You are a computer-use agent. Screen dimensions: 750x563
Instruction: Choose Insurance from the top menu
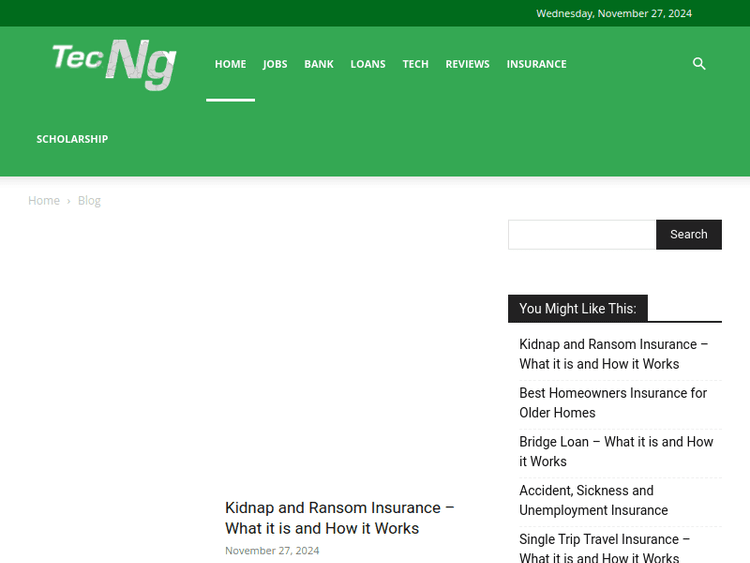tap(536, 64)
